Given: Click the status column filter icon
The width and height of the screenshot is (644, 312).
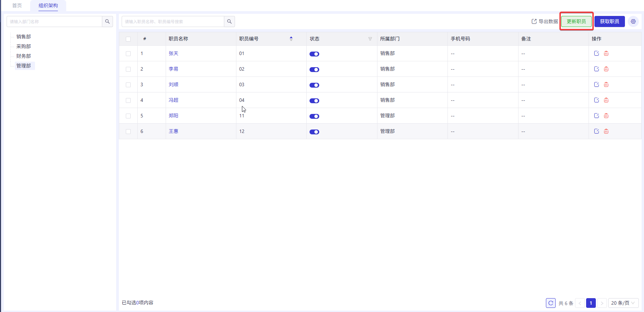Looking at the screenshot, I should tap(370, 39).
